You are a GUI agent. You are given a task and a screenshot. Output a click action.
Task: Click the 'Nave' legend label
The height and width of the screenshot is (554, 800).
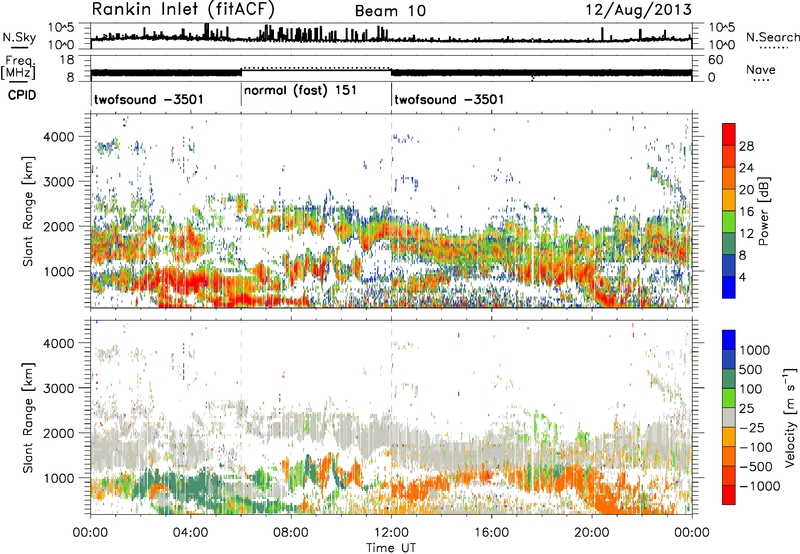pos(761,69)
